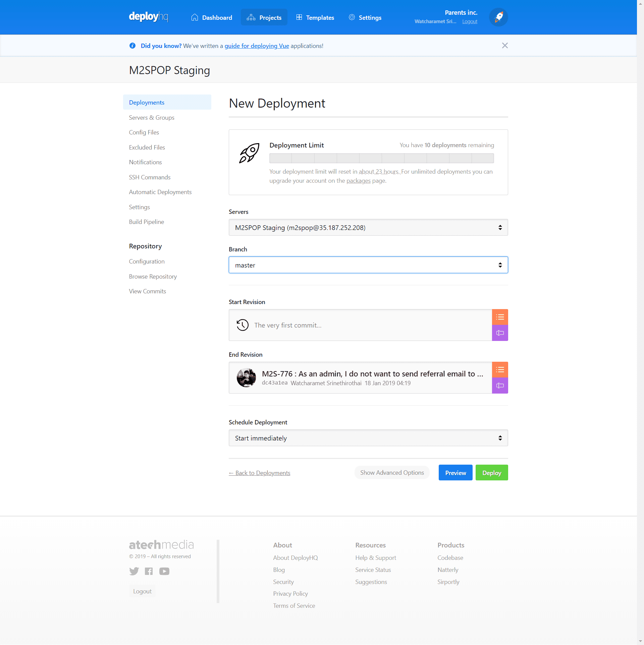Viewport: 644px width, 645px height.
Task: Change the Branch selection from master
Action: click(x=368, y=265)
